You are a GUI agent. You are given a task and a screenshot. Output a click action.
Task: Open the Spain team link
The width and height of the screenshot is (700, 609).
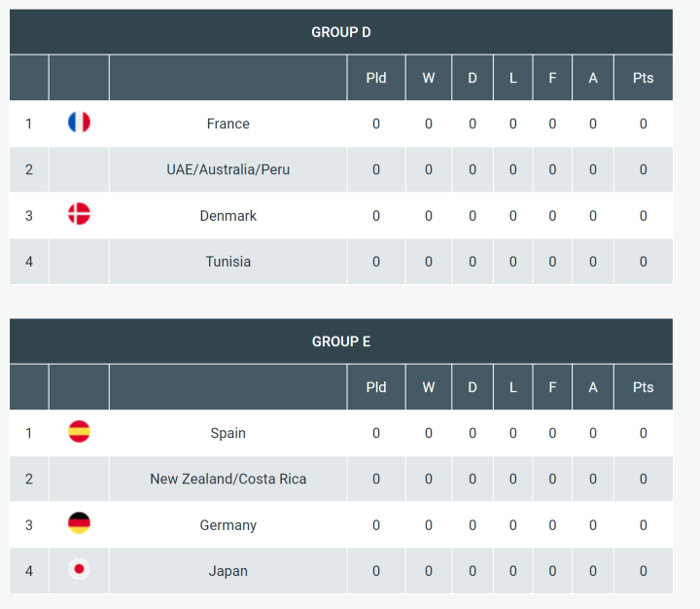pyautogui.click(x=227, y=433)
